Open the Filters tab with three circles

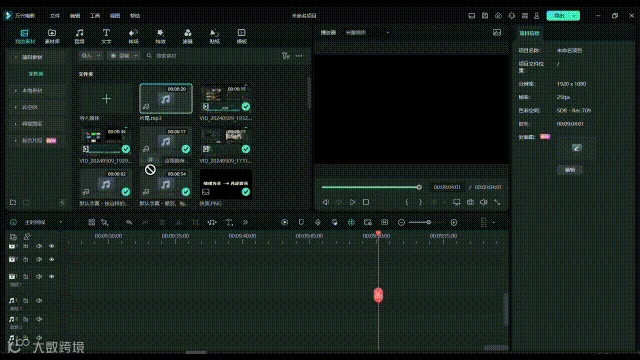click(187, 36)
